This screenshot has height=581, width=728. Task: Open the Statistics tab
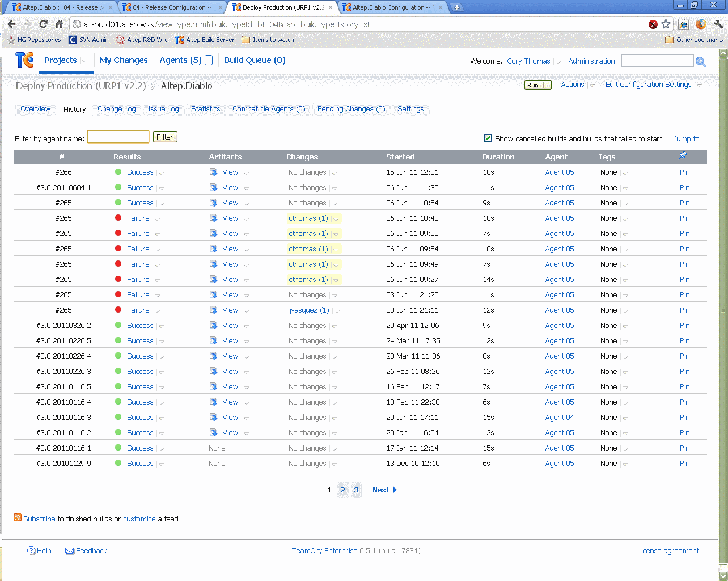[x=205, y=108]
